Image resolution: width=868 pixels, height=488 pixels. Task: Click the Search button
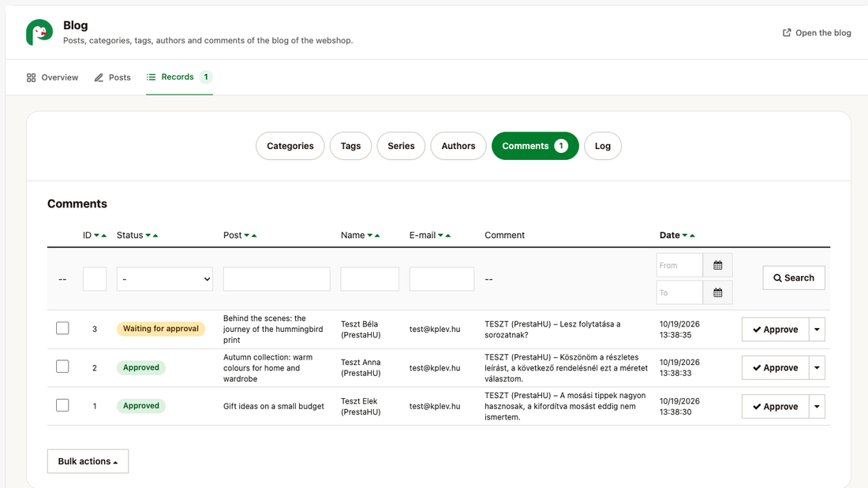click(x=794, y=278)
